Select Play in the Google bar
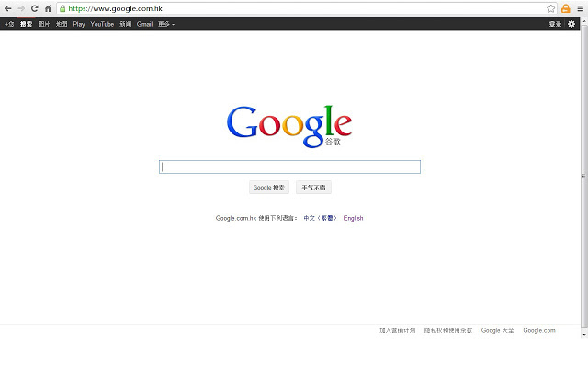Screen dimensions: 588x368 pos(79,24)
